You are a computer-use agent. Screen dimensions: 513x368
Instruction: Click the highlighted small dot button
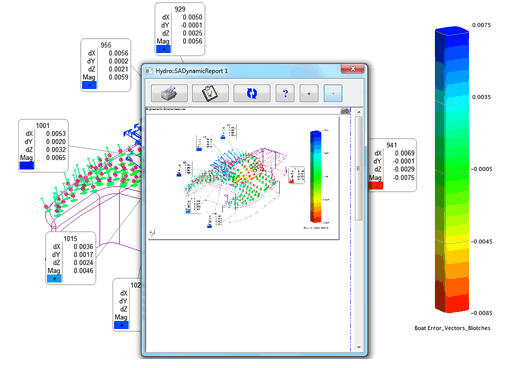333,93
